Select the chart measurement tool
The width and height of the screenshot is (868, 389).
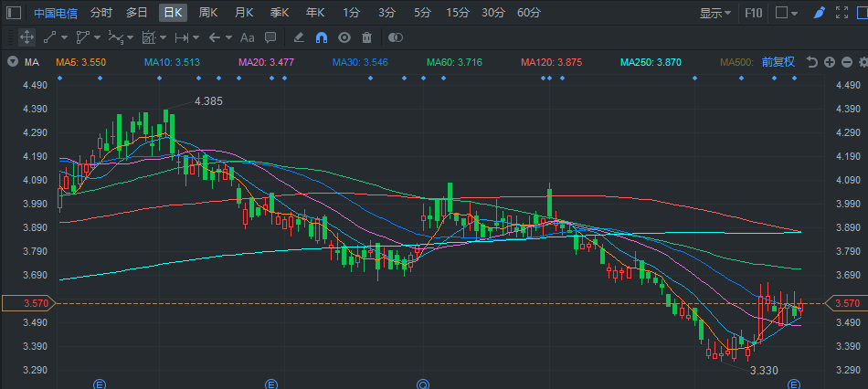148,37
